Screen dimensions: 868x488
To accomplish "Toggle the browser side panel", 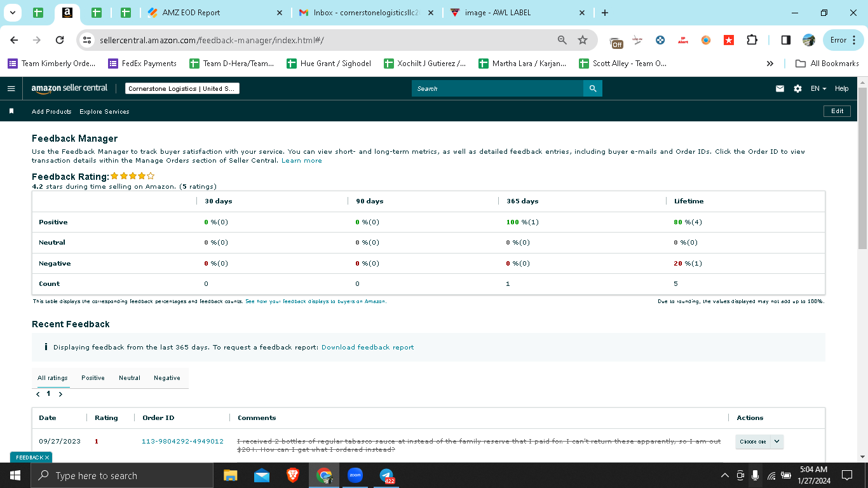I will click(x=786, y=40).
